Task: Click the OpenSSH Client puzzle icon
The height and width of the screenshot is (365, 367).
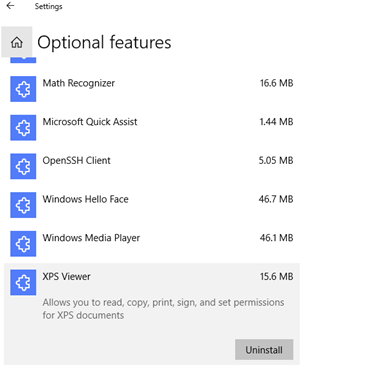Action: pos(23,166)
